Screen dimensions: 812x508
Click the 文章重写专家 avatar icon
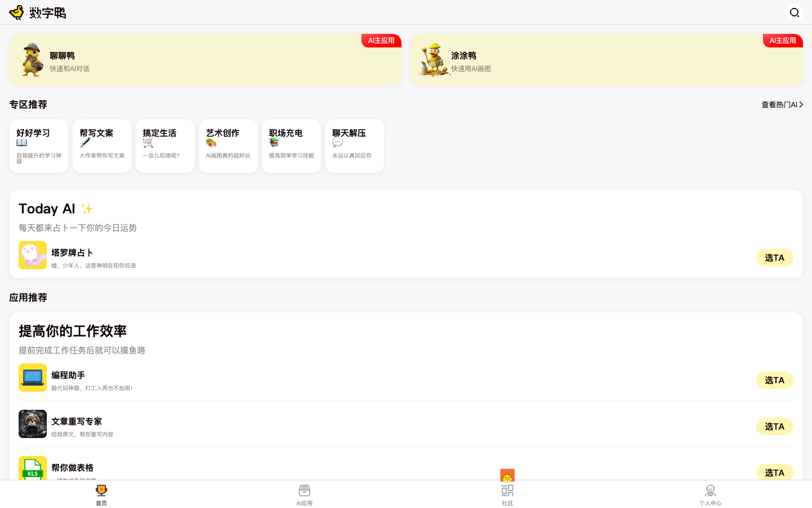[33, 424]
